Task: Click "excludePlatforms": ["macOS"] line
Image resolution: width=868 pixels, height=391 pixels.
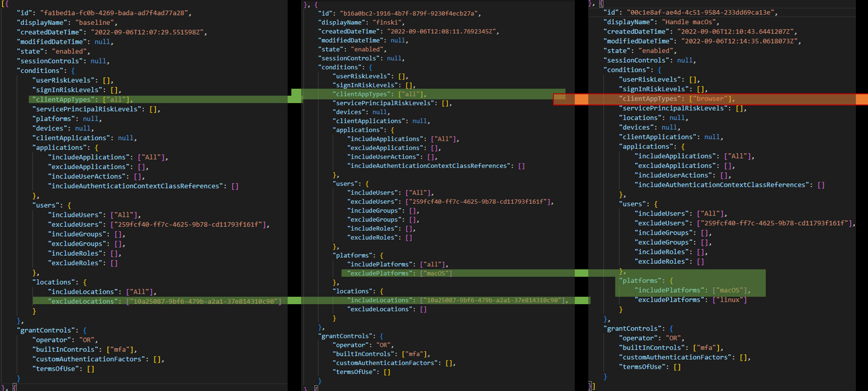Action: point(400,273)
